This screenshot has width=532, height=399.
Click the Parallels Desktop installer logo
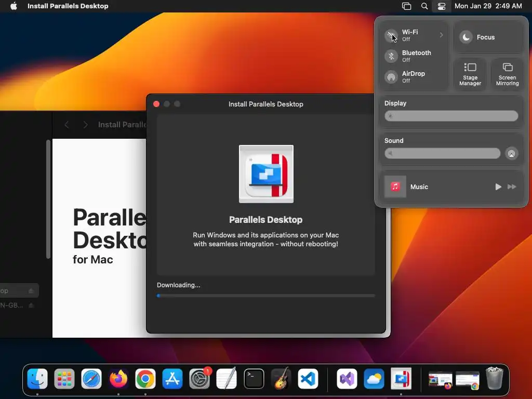coord(266,174)
